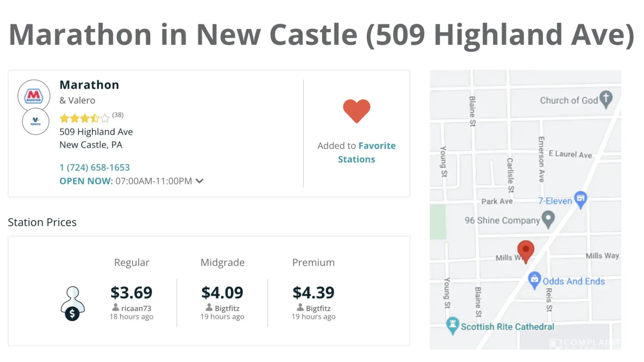Open ricaan73 user profile

[136, 308]
